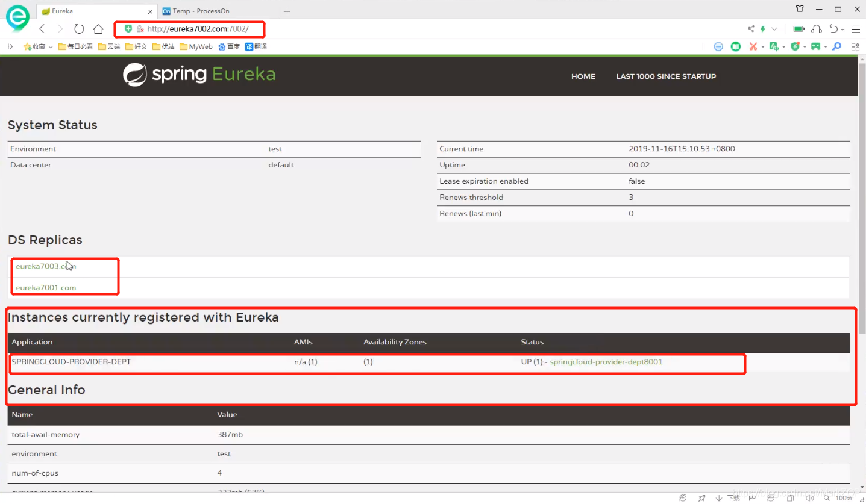866x504 pixels.
Task: Click the red scissors screenshot tool
Action: [x=753, y=46]
